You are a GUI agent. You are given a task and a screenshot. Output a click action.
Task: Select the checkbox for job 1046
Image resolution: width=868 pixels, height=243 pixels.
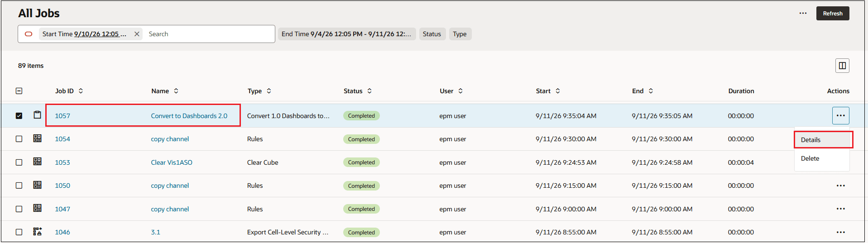pyautogui.click(x=19, y=232)
